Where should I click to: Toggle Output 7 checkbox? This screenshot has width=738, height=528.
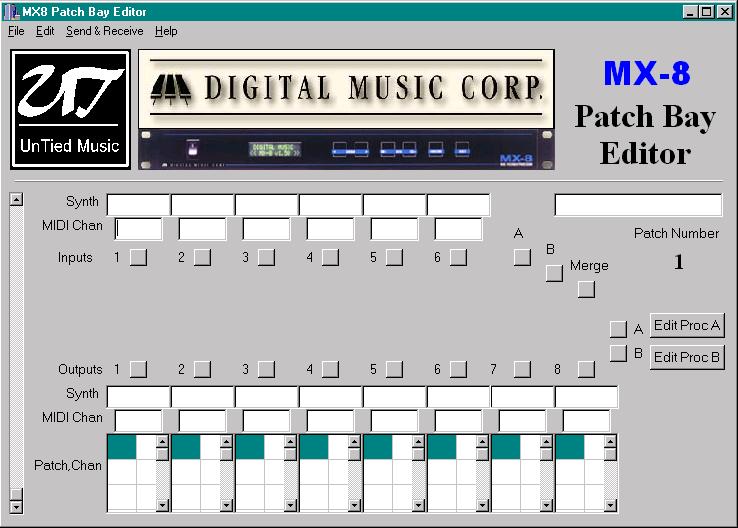[x=522, y=369]
